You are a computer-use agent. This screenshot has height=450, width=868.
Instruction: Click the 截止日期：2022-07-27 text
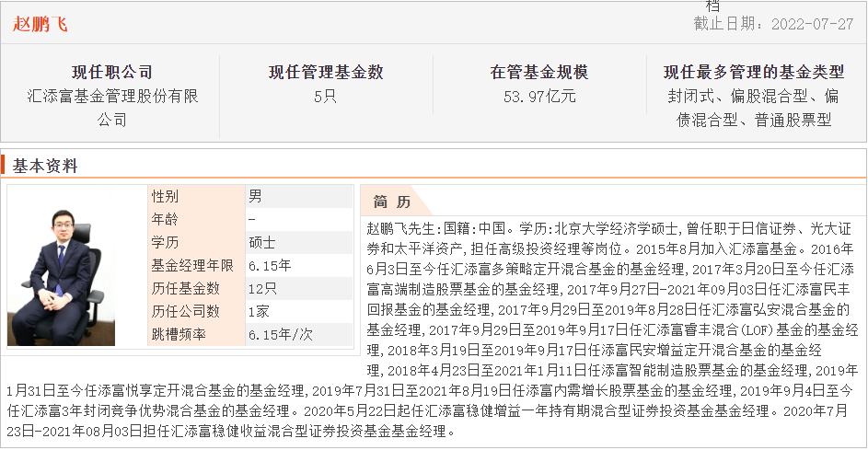pos(773,24)
